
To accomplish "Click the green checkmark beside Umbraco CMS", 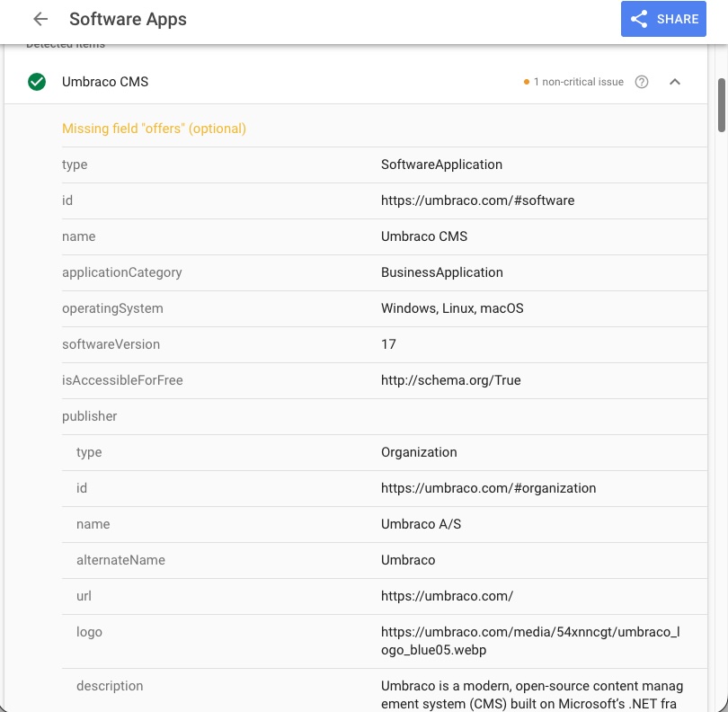I will coord(36,82).
